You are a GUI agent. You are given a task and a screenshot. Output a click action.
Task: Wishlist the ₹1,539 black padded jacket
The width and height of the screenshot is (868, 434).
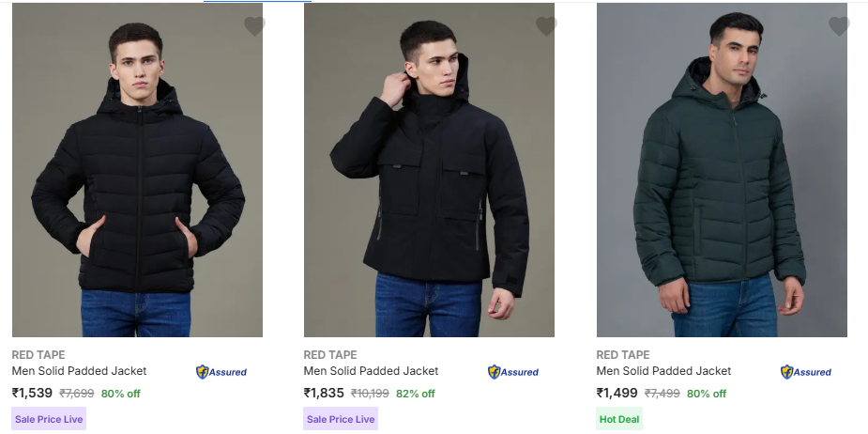(254, 26)
